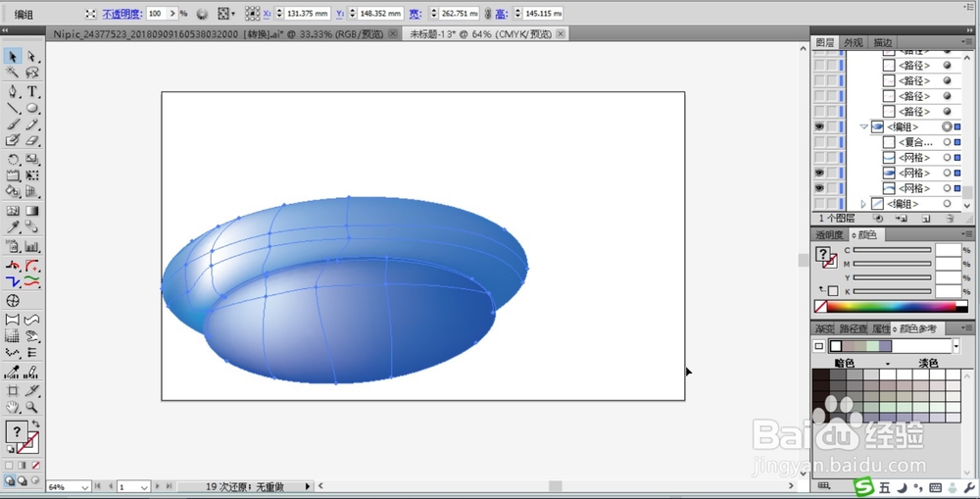Open the 透明度 panel tab
980x499 pixels.
click(829, 235)
